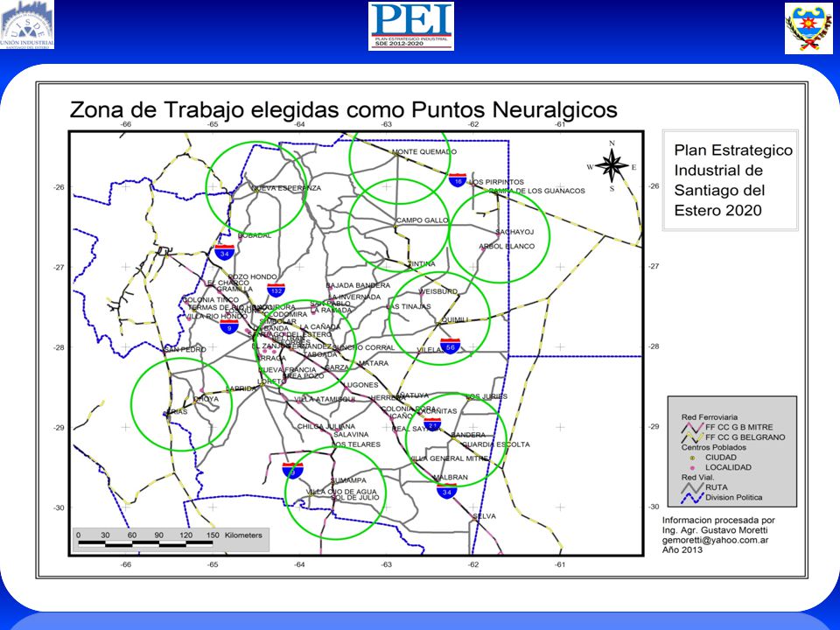Screen dimensions: 840x630
Task: Click the route 34 shield below Bobadal
Action: pyautogui.click(x=225, y=252)
